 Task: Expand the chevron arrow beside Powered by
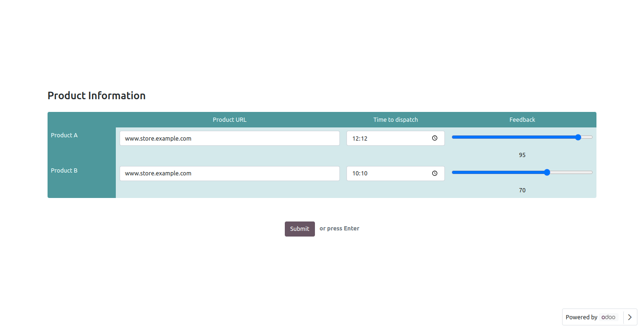click(630, 317)
